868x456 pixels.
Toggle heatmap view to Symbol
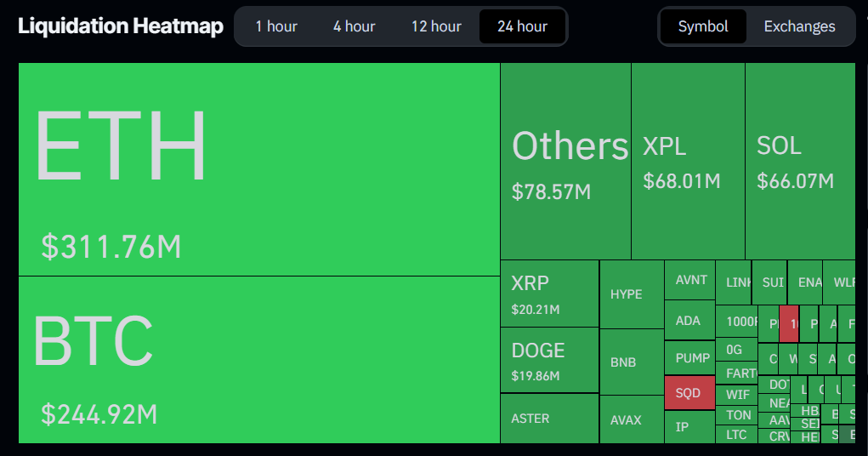(703, 26)
